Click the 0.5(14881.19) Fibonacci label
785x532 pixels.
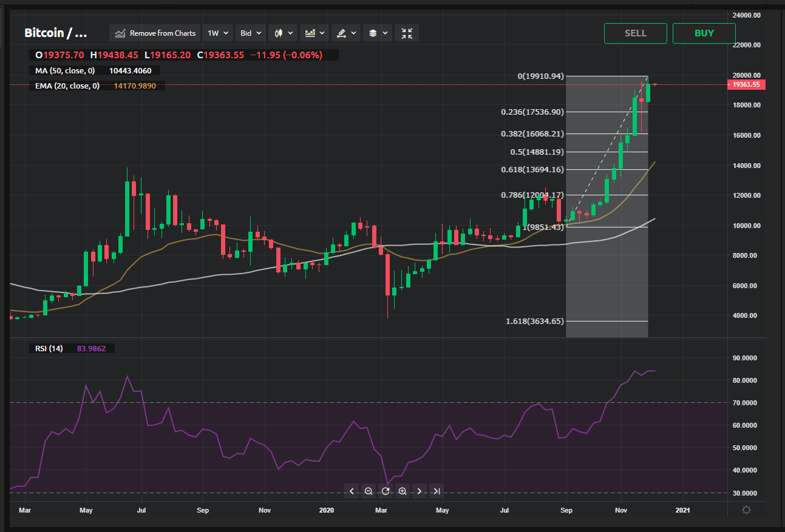(x=536, y=152)
